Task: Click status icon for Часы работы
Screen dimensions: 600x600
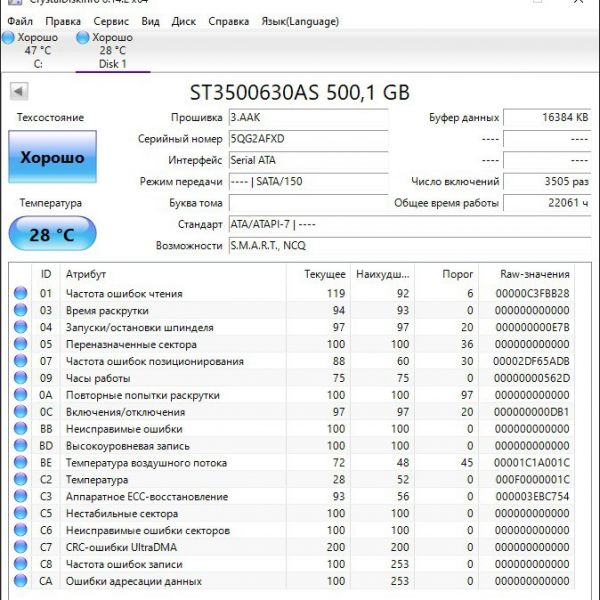Action: [20, 378]
